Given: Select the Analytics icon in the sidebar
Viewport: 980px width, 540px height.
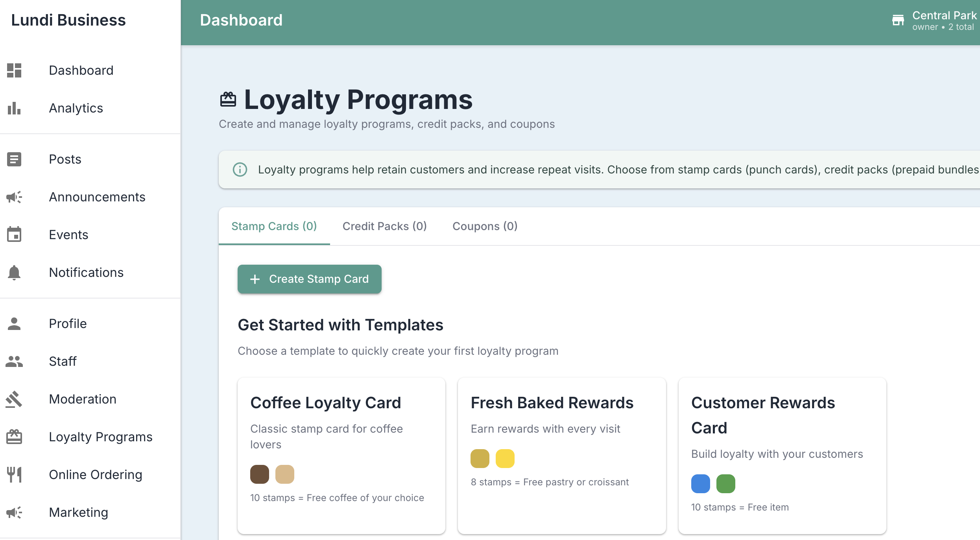Looking at the screenshot, I should click(x=14, y=109).
